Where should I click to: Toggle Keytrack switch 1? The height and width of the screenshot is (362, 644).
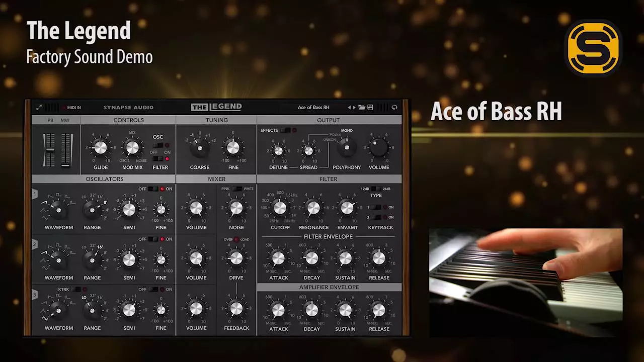click(376, 207)
